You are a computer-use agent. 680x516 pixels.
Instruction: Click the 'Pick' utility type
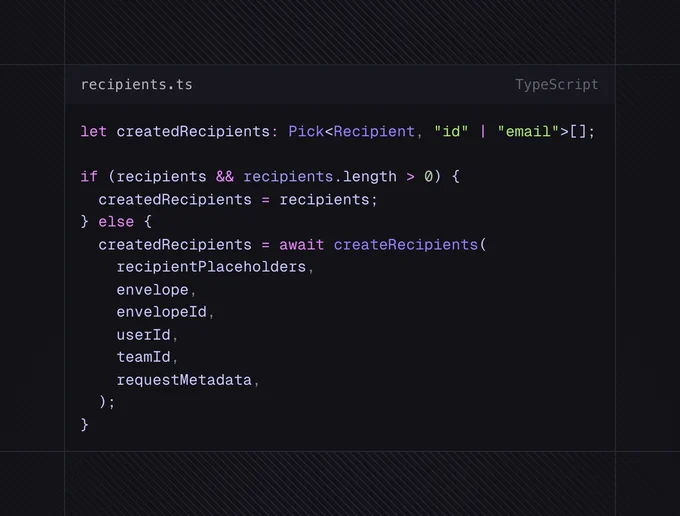(306, 131)
